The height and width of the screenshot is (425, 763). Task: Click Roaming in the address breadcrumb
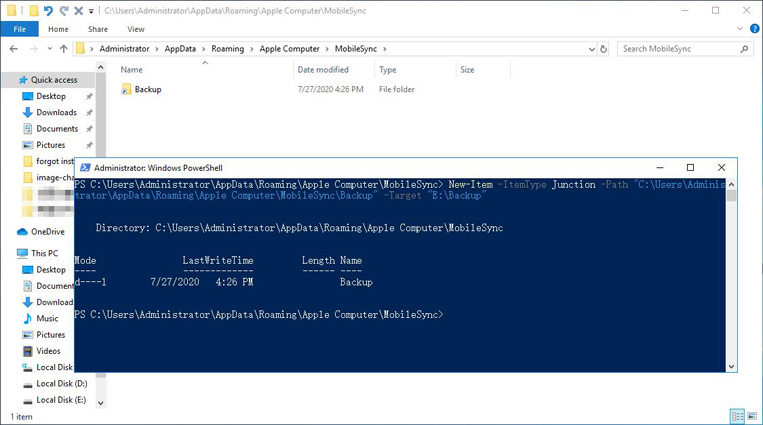(228, 49)
